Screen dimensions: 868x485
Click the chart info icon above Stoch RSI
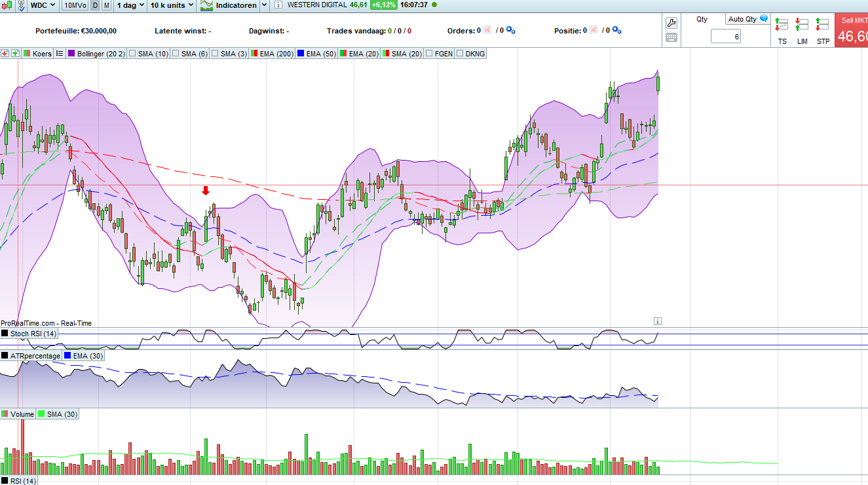click(x=658, y=320)
